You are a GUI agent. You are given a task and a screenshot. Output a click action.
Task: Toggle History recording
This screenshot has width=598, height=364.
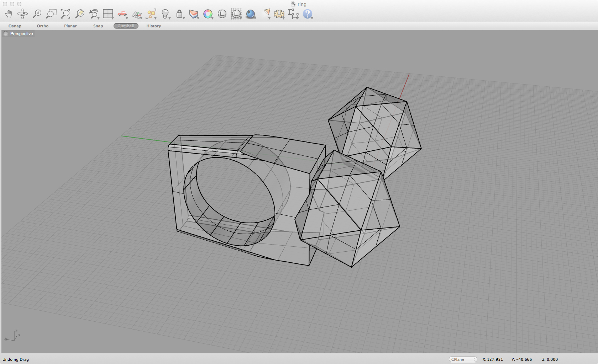click(154, 26)
